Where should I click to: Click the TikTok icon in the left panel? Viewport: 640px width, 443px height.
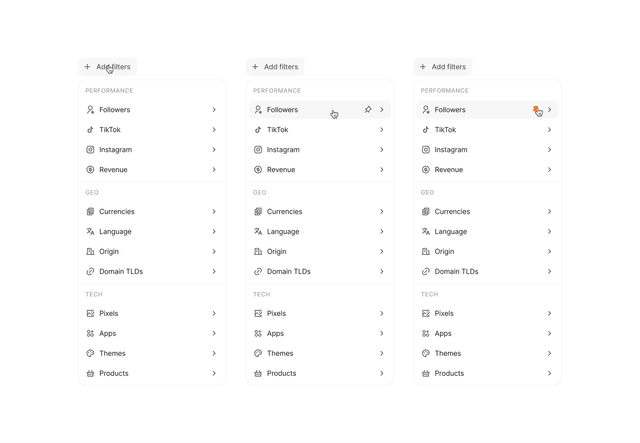(x=90, y=130)
